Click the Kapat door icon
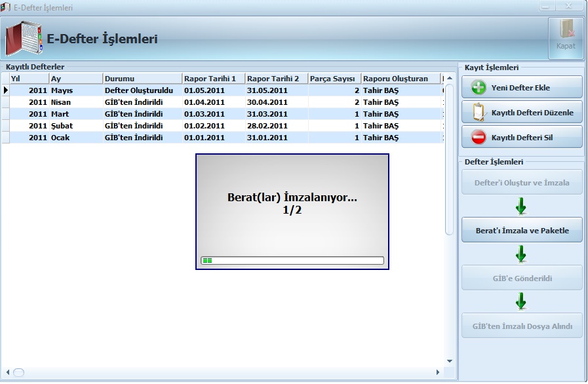 pos(566,29)
